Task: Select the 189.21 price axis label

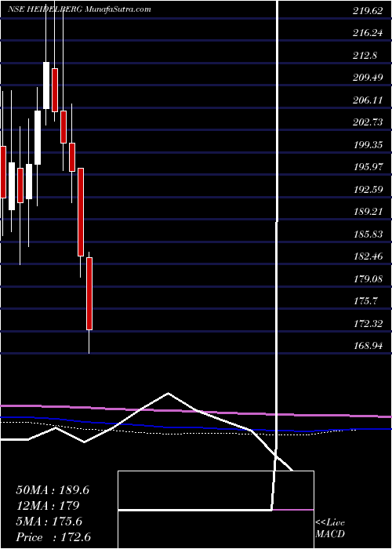Action: [x=368, y=213]
